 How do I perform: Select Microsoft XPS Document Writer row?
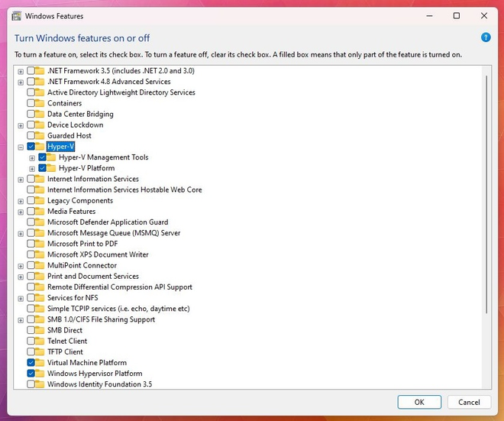tap(98, 254)
